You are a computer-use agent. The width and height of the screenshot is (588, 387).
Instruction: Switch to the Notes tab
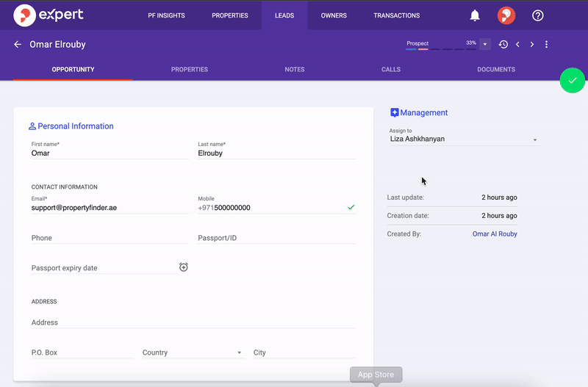point(295,69)
